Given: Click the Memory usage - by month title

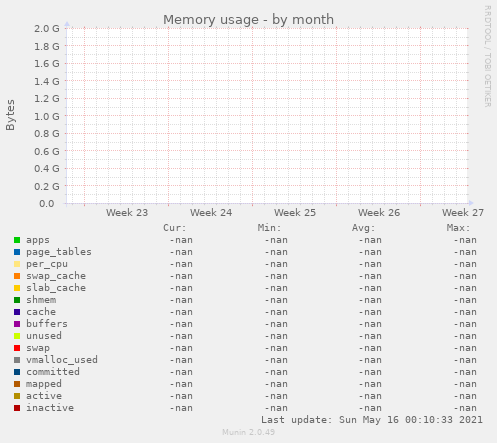Looking at the screenshot, I should pos(248,20).
